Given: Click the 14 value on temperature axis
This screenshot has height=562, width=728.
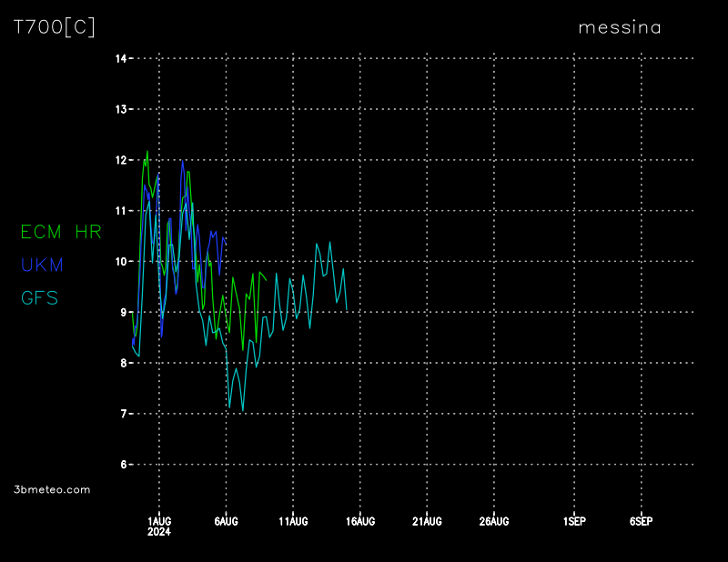Looking at the screenshot, I should (120, 58).
